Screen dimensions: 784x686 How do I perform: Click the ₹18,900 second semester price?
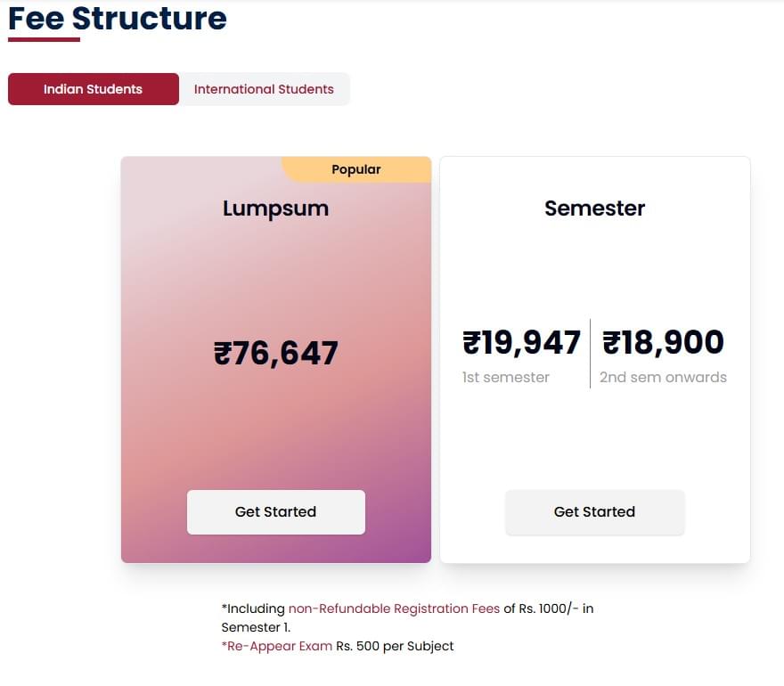(664, 342)
